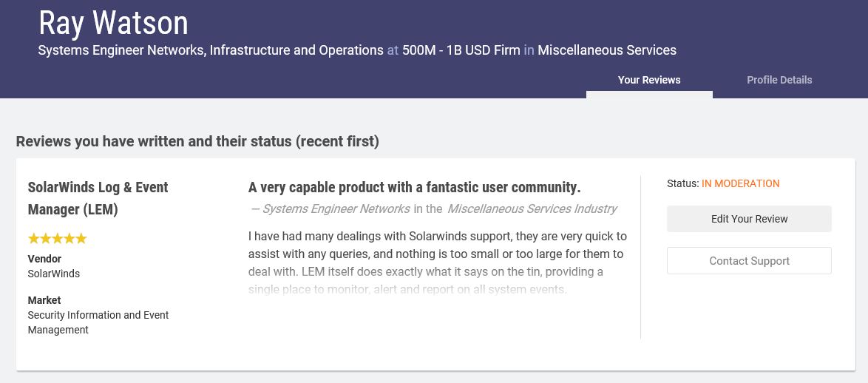Click the italic Miscellaneous Services Industry text
This screenshot has height=383, width=868.
click(532, 209)
